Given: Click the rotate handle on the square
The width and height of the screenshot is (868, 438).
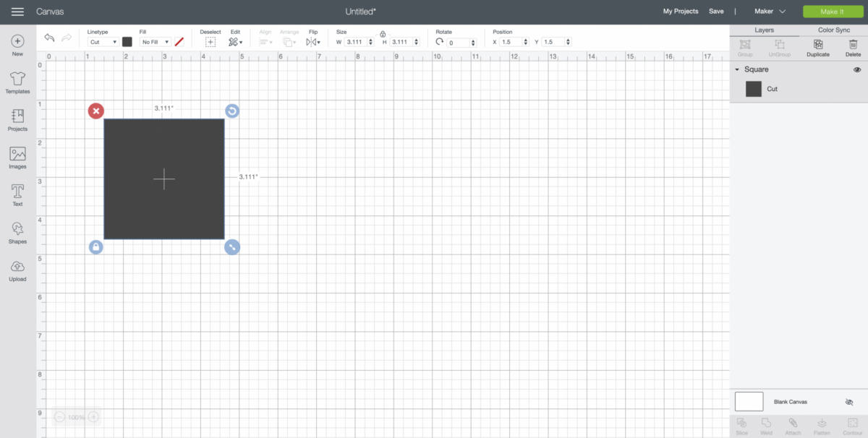Looking at the screenshot, I should point(231,111).
